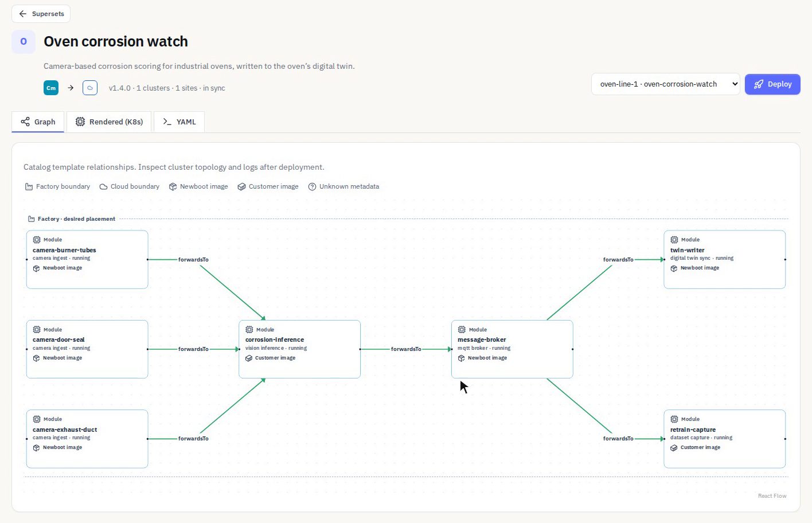
Task: Click corrosion-inference module chip icon
Action: (249, 330)
